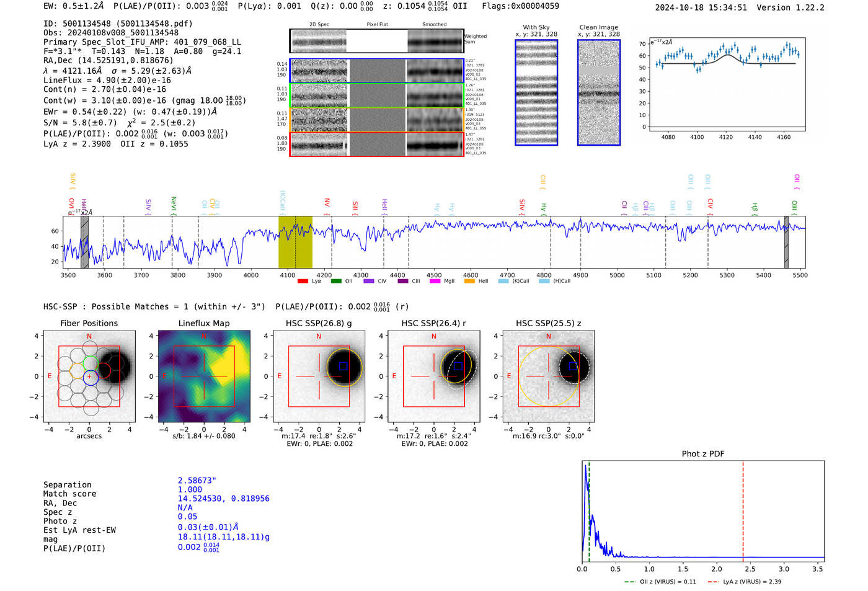Select the orange HeII legend swatch
The height and width of the screenshot is (591, 868).
[469, 282]
